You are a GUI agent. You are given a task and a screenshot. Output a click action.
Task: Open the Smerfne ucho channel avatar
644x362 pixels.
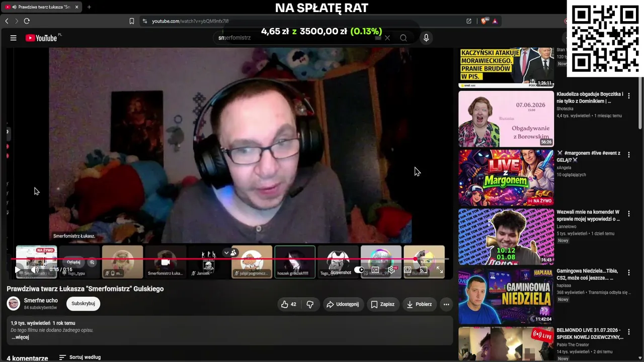tap(14, 304)
